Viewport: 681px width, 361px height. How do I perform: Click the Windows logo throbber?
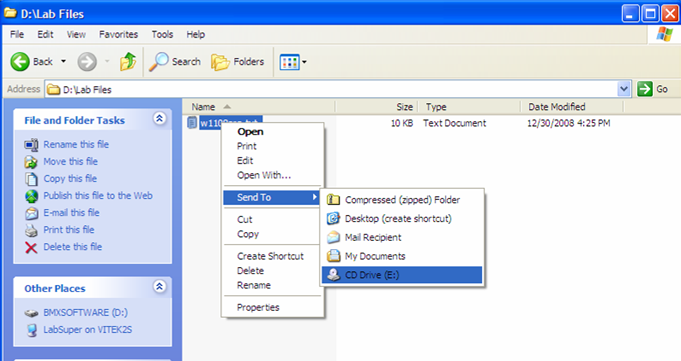click(664, 34)
